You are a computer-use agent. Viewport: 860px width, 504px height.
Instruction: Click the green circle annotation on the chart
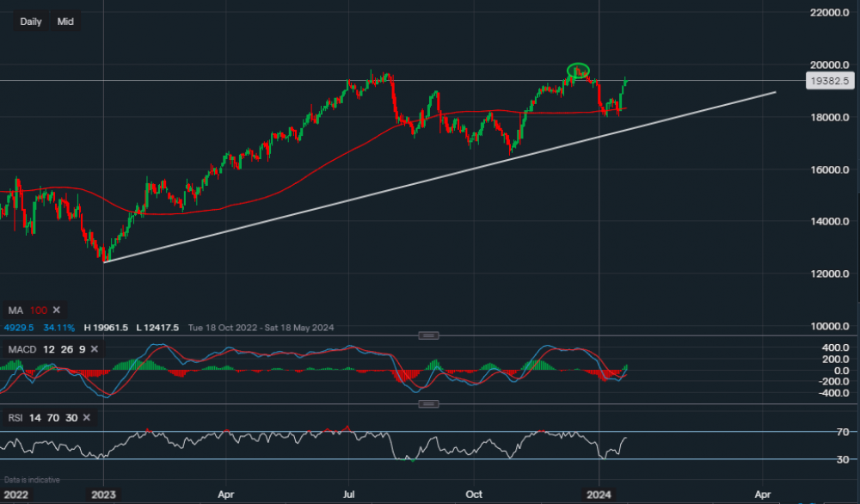(579, 71)
